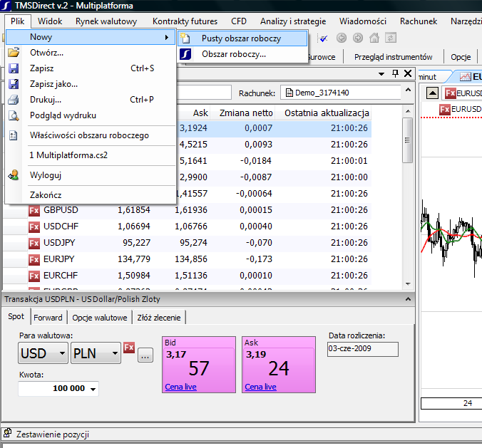The image size is (482, 448).
Task: Click the EURCHF bid value 1,50984
Action: pos(134,276)
